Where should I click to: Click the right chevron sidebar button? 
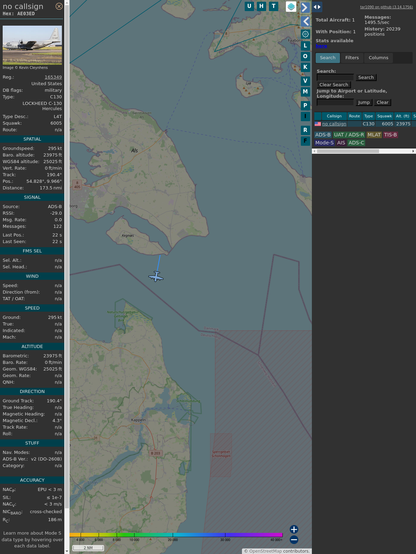tap(305, 7)
